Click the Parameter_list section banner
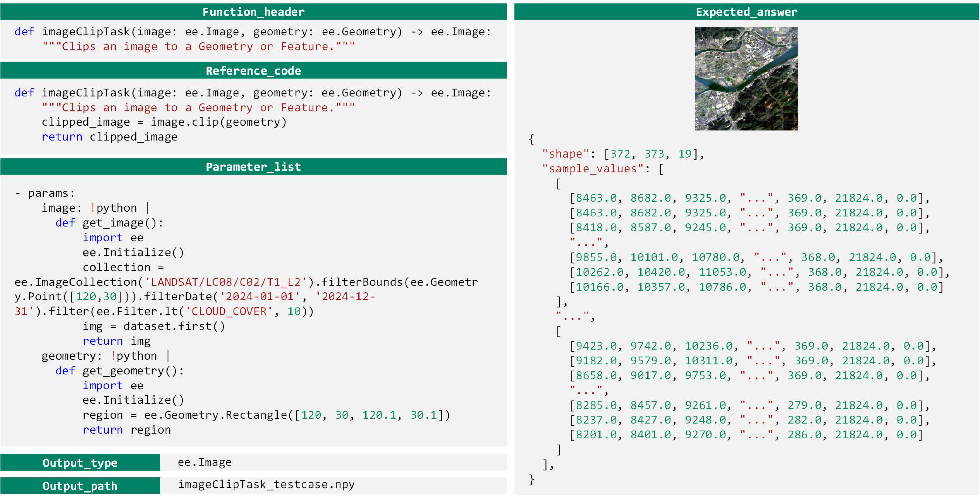The image size is (980, 501). 253,167
